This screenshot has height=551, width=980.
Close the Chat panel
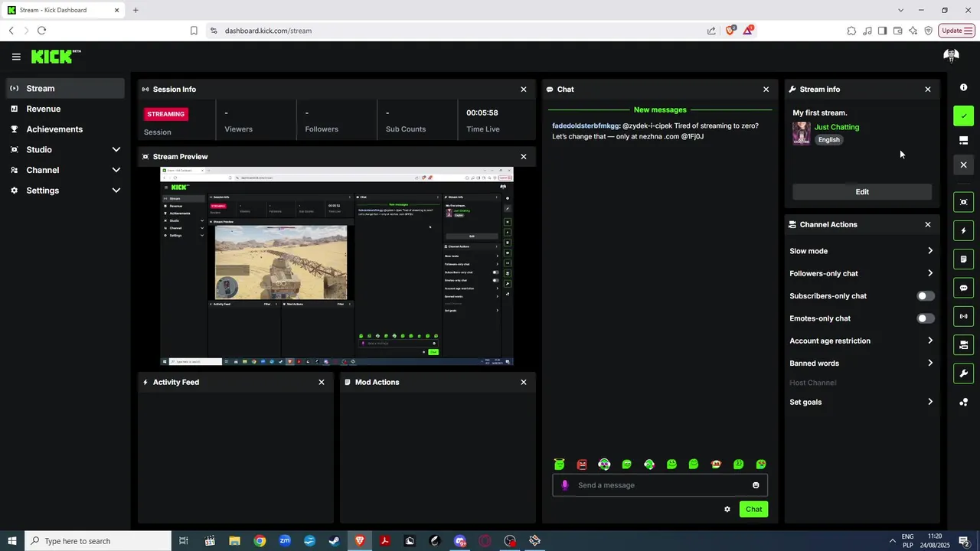coord(766,90)
